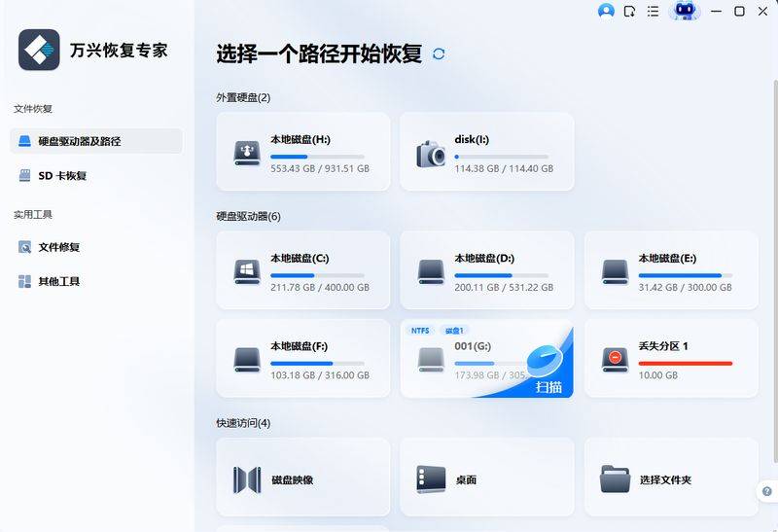The image size is (778, 532).
Task: Launch the robot AI assistant icon
Action: (685, 12)
